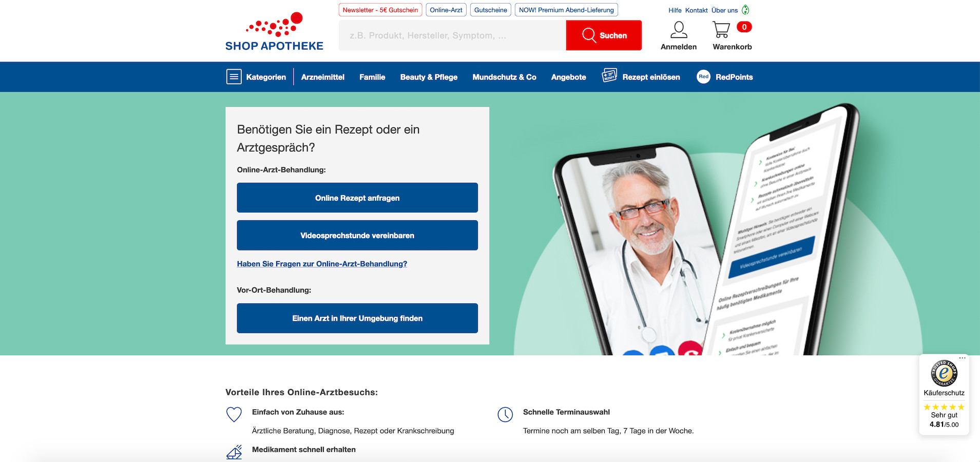
Task: Click the Anmelden user profile icon
Action: [679, 30]
